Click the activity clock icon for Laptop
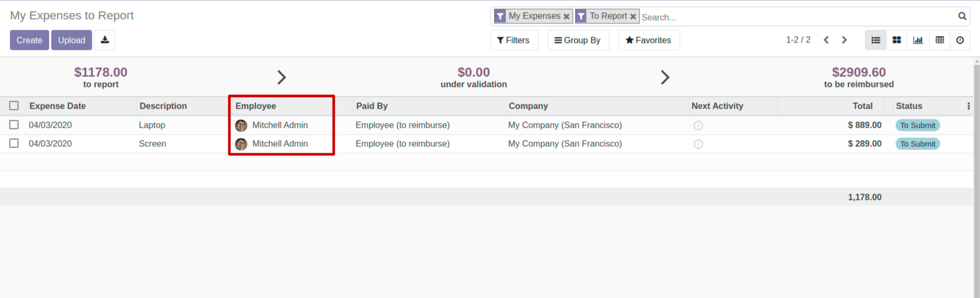Image resolution: width=980 pixels, height=298 pixels. (x=698, y=126)
